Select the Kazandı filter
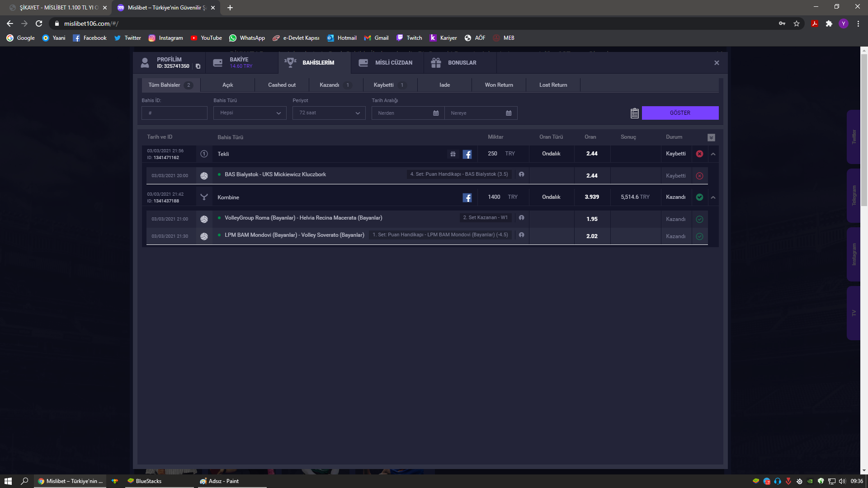Screen dimensions: 868x488 pos(336,85)
